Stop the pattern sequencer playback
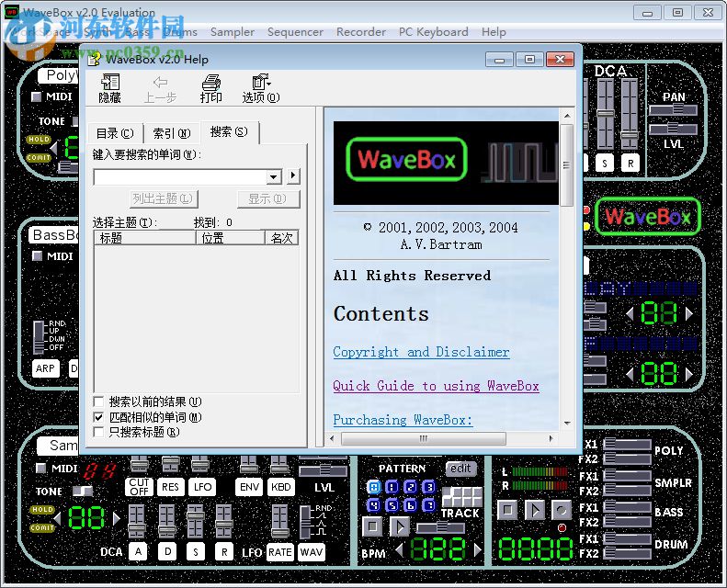The height and width of the screenshot is (588, 727). (x=372, y=526)
